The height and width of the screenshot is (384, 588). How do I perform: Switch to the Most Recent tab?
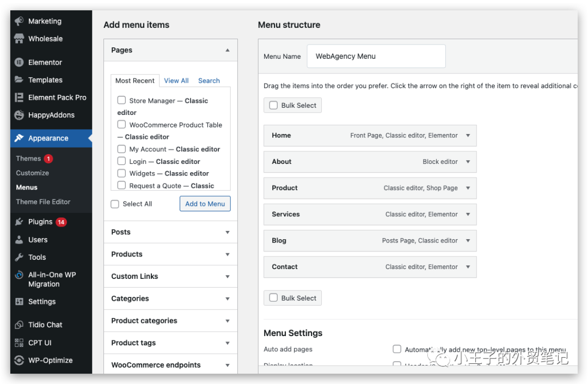[134, 81]
